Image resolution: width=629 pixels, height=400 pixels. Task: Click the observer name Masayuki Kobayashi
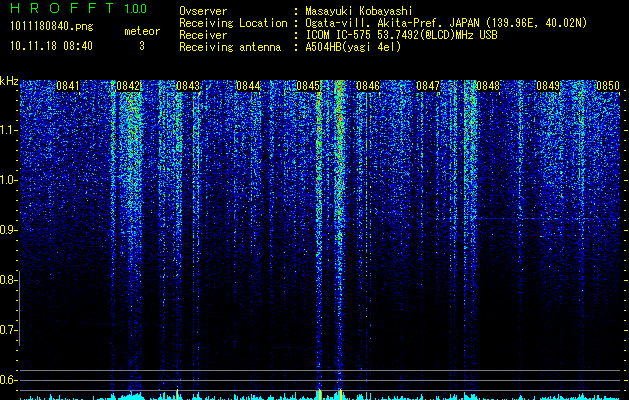(359, 11)
